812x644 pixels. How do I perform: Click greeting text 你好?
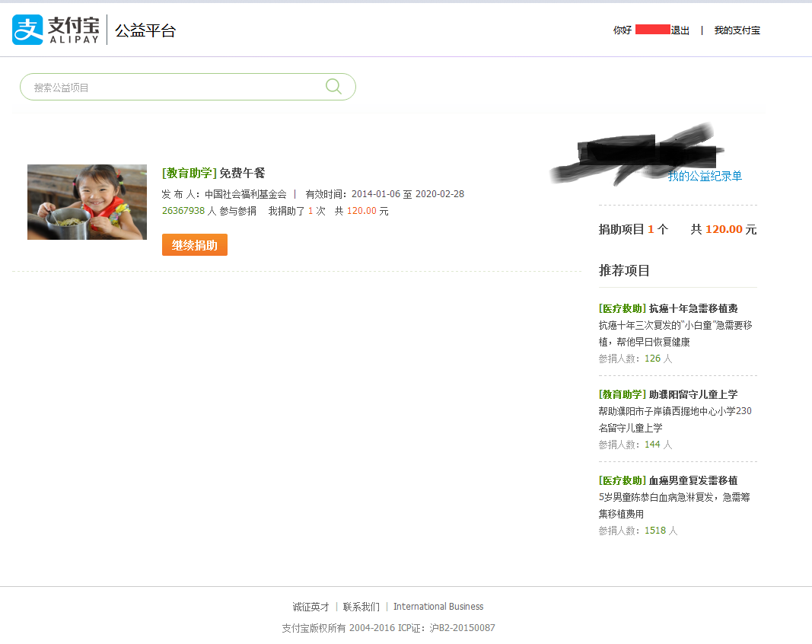click(x=622, y=30)
